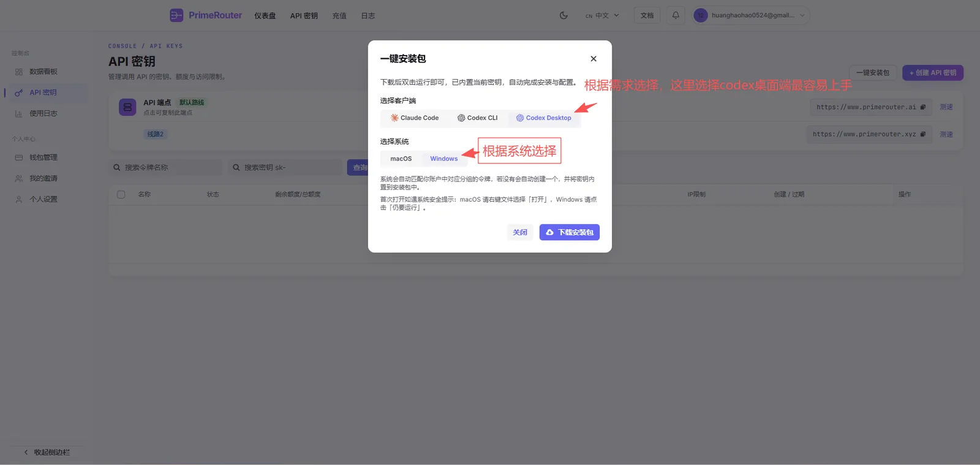Screen dimensions: 980x465
Task: Click the https://www.primerouter.ai endpoint text
Action: [x=866, y=107]
